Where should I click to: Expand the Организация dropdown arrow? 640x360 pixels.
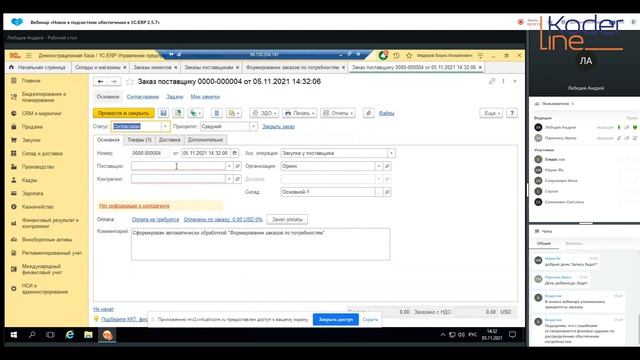[379, 166]
